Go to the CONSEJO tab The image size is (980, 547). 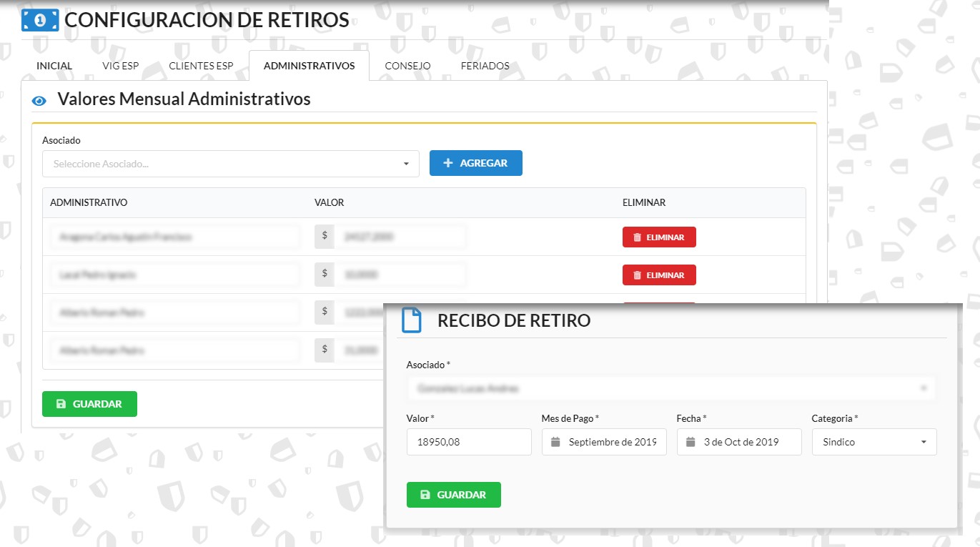407,66
